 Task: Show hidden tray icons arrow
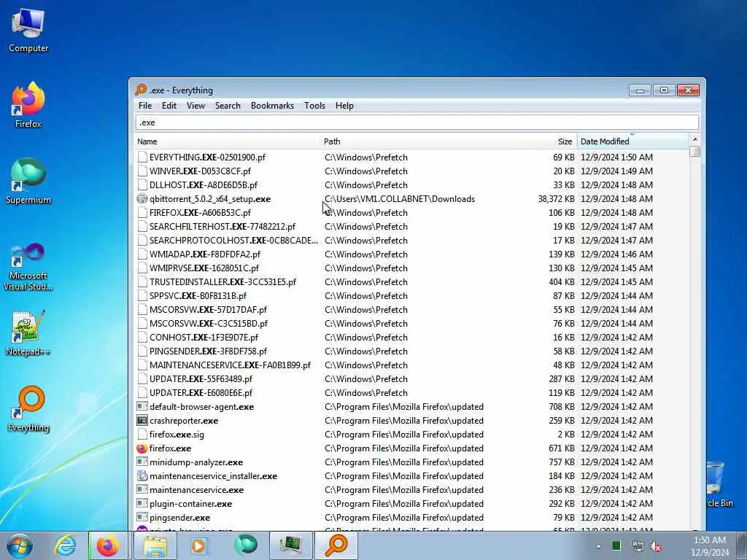[598, 546]
